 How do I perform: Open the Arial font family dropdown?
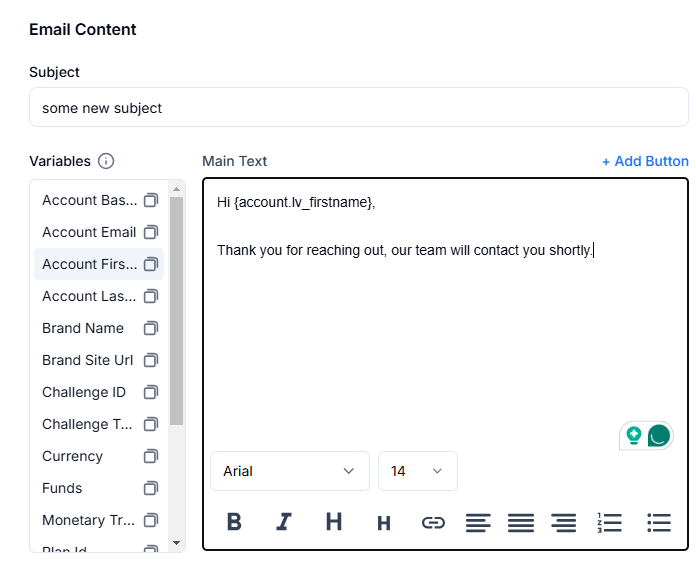click(x=290, y=471)
